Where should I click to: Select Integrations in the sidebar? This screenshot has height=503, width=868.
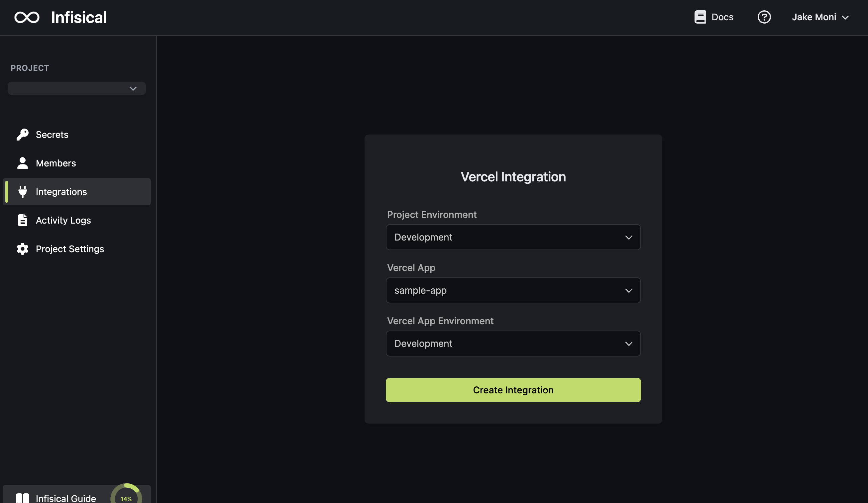tap(76, 192)
